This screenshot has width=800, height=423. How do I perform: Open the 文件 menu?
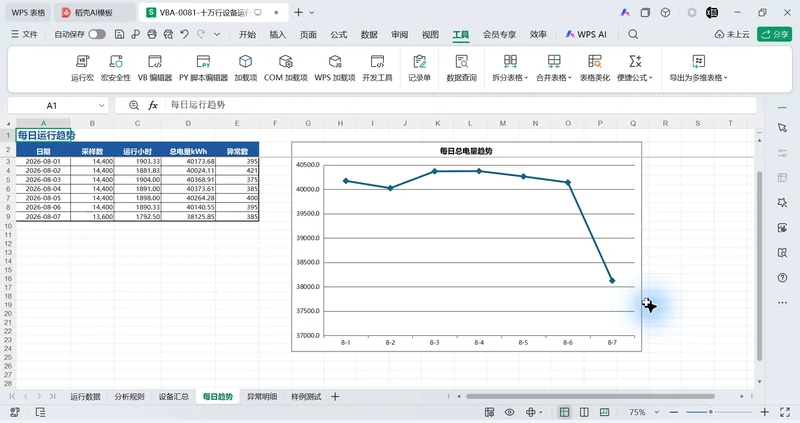point(24,34)
